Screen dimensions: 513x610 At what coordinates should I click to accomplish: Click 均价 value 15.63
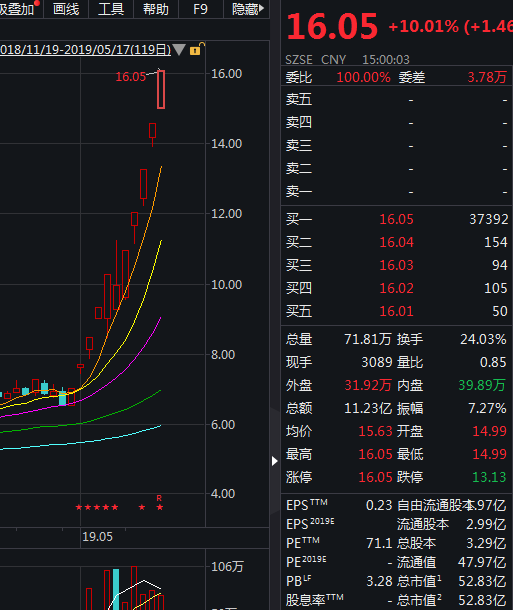coord(375,431)
